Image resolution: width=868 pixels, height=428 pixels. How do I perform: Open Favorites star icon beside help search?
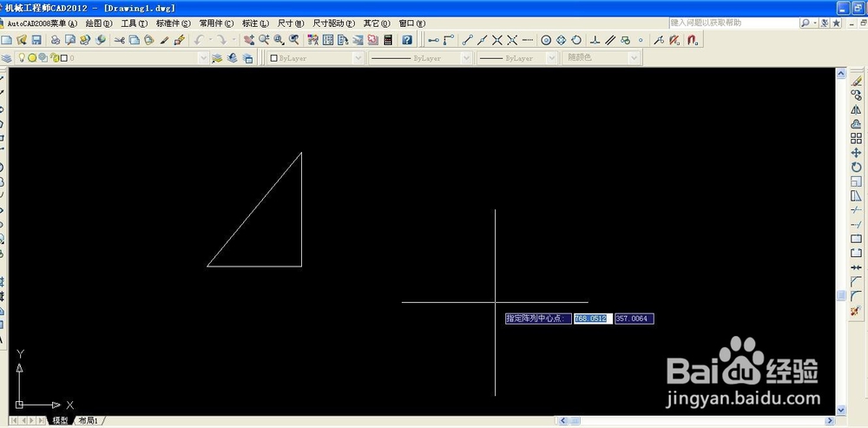[836, 23]
